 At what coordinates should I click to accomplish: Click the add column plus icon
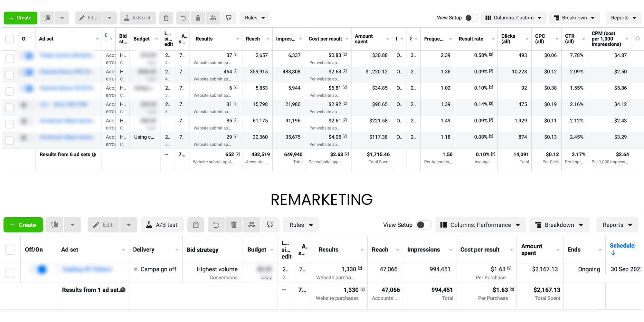pyautogui.click(x=637, y=39)
